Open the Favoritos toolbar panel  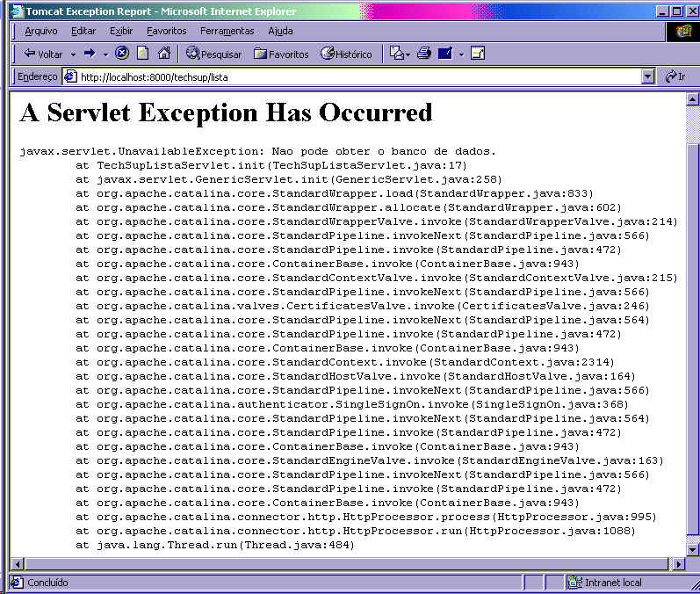[x=281, y=54]
